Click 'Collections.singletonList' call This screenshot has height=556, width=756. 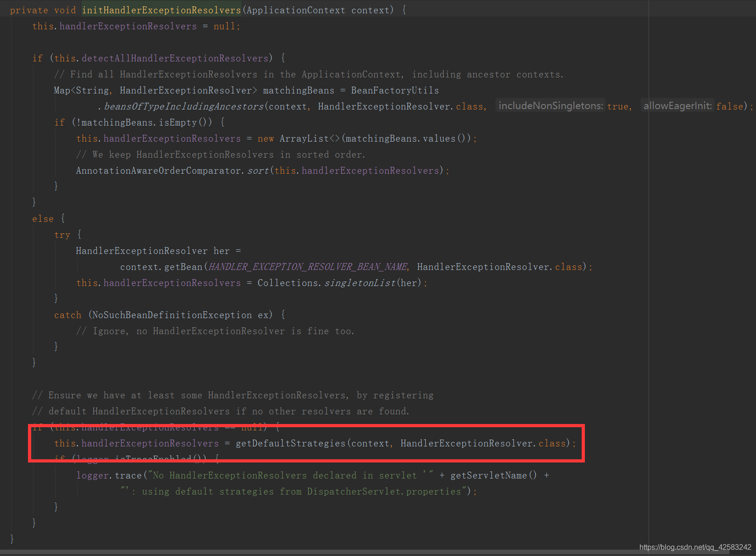pos(326,283)
